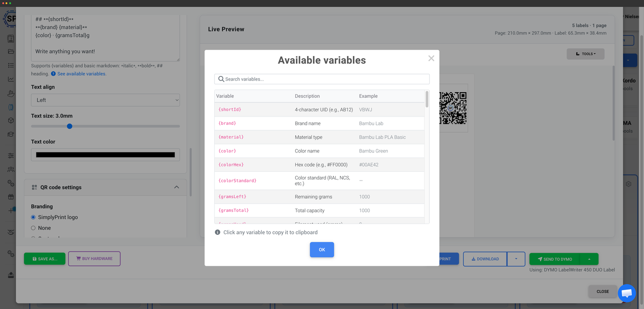Click the Send to DYMO button
644x309 pixels.
(x=555, y=259)
